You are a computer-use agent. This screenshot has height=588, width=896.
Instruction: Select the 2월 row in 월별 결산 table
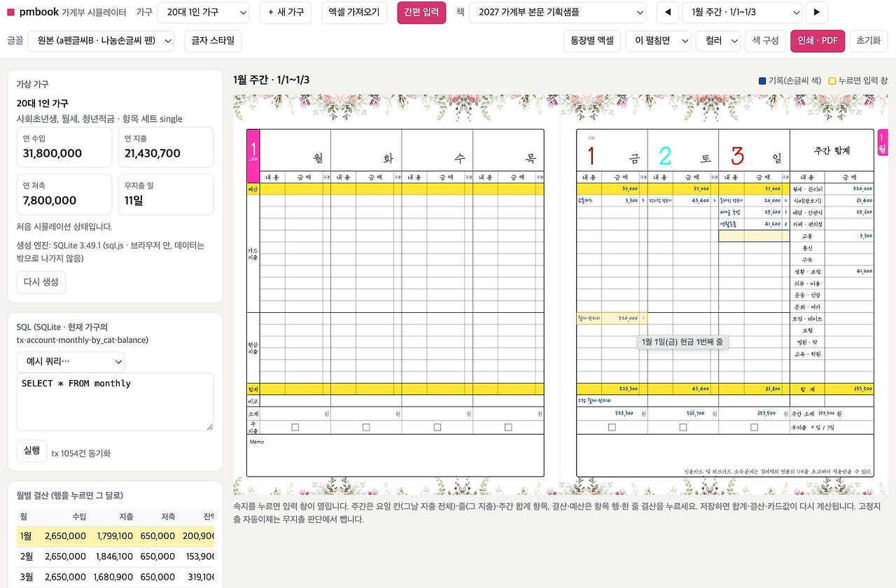pyautogui.click(x=115, y=556)
